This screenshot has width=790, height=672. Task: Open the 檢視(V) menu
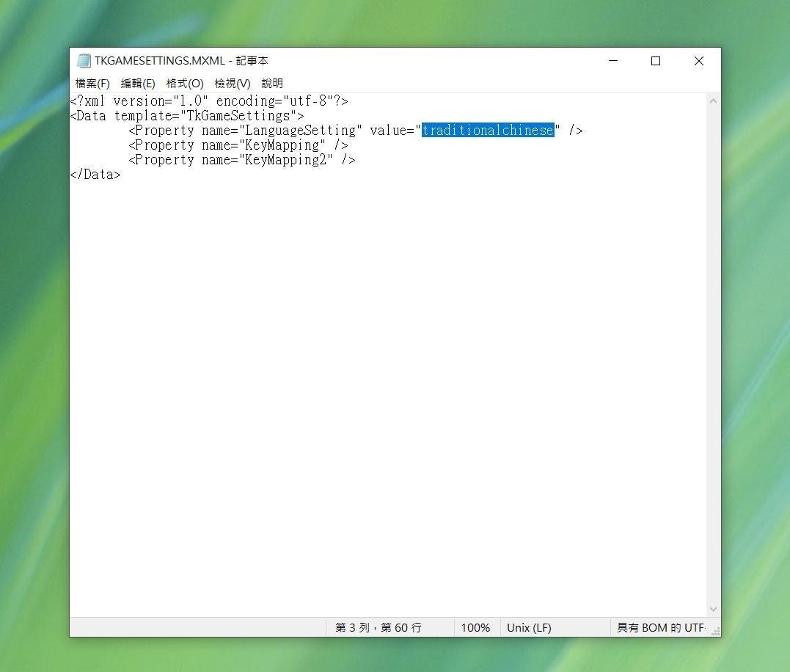(x=232, y=83)
